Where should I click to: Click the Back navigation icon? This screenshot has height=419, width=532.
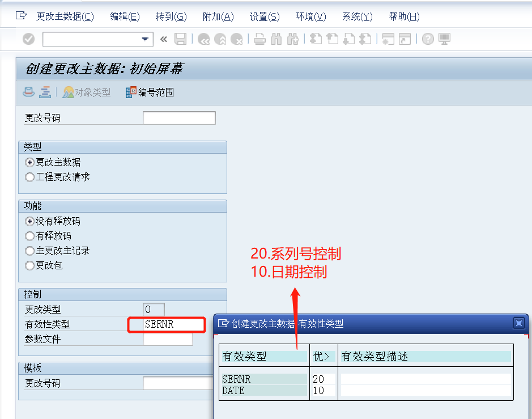click(x=203, y=39)
